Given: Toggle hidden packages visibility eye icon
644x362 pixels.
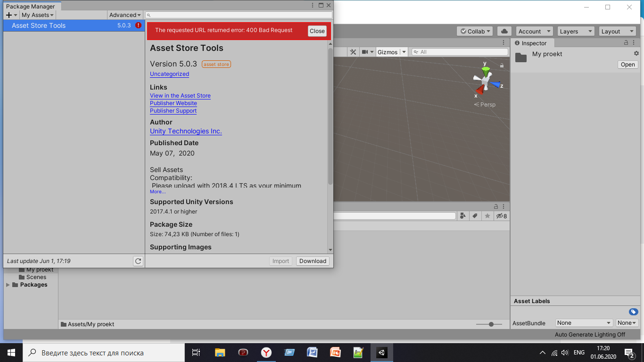Looking at the screenshot, I should click(x=501, y=216).
